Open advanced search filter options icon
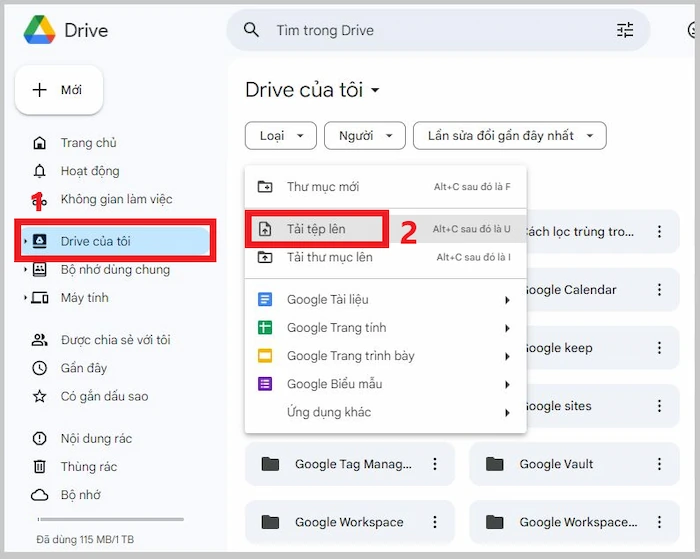The width and height of the screenshot is (700, 559). [x=625, y=30]
